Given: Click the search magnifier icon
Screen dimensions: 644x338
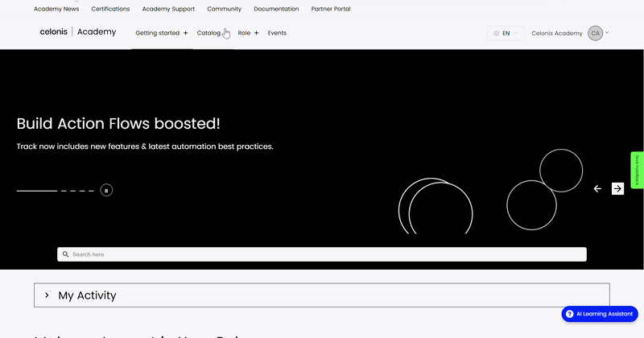Looking at the screenshot, I should 65,254.
